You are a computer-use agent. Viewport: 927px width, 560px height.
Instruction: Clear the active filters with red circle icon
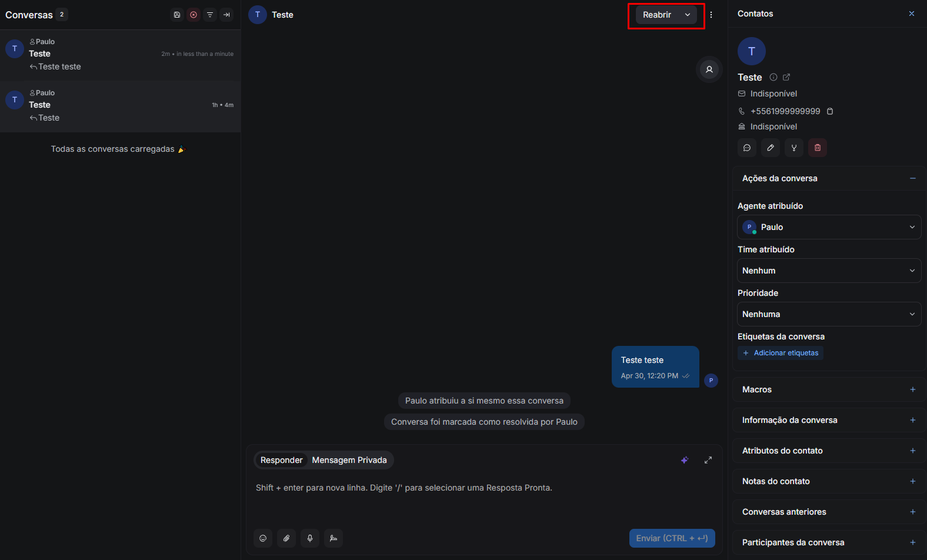click(194, 15)
